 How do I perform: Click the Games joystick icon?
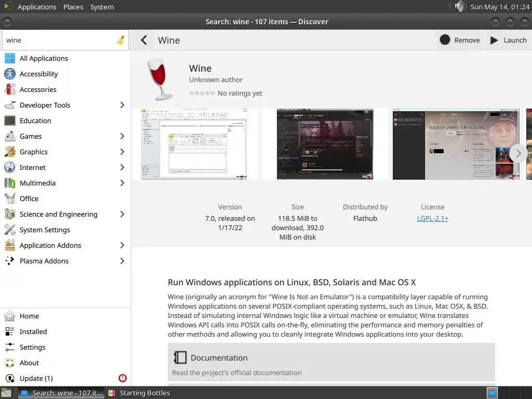(10, 137)
